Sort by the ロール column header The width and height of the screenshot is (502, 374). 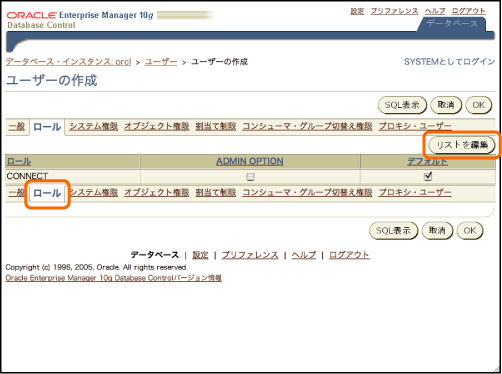click(x=19, y=161)
